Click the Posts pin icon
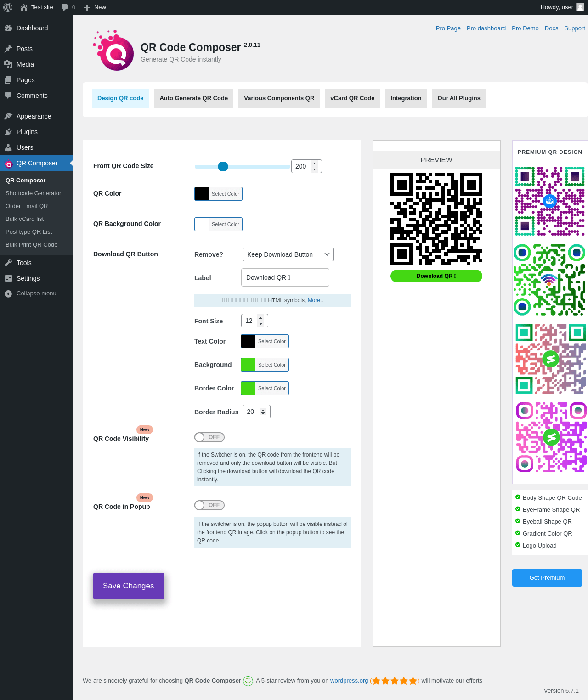The height and width of the screenshot is (700, 588). 8,49
